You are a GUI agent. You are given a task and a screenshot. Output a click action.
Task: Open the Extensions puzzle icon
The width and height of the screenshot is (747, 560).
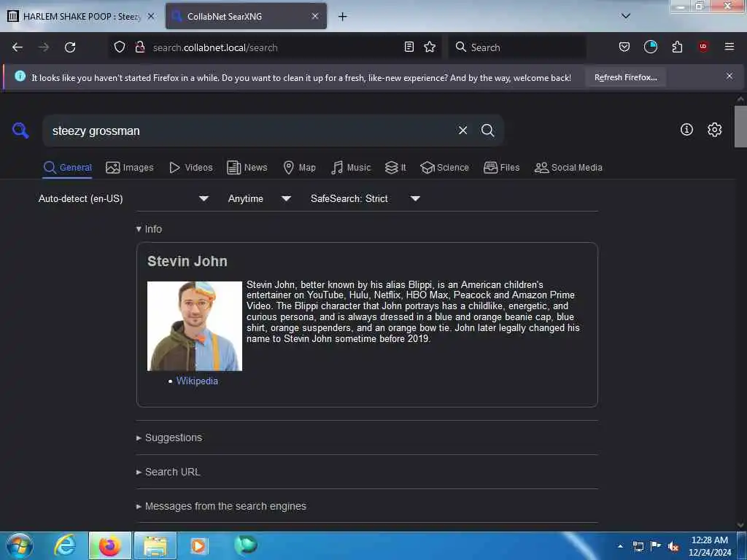[x=677, y=47]
